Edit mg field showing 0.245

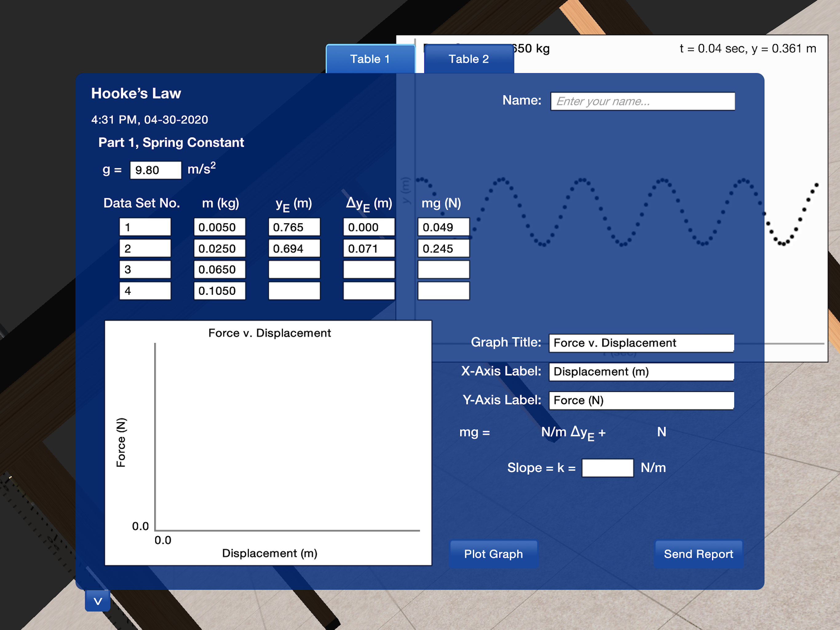pos(444,248)
